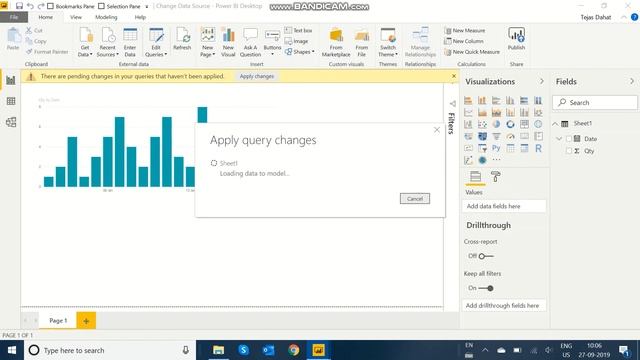The image size is (640, 360).
Task: Collapse the Fields pane
Action: click(x=632, y=81)
